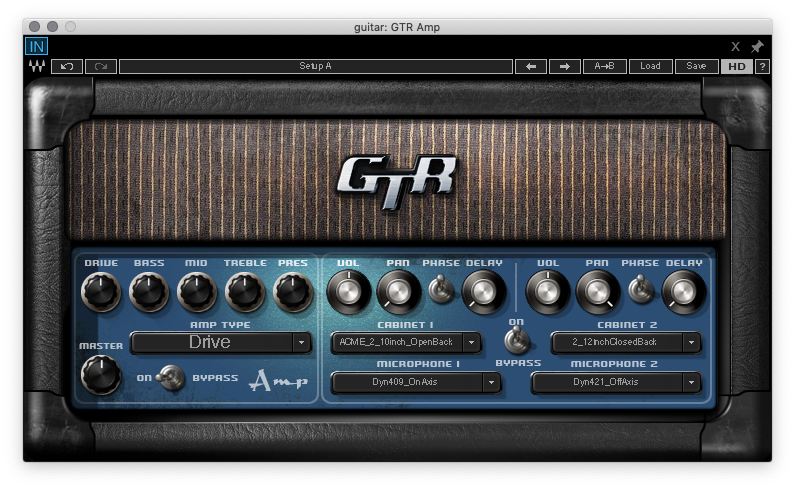
Task: Click the 2_12inchClosedBack cabinet field
Action: click(617, 342)
